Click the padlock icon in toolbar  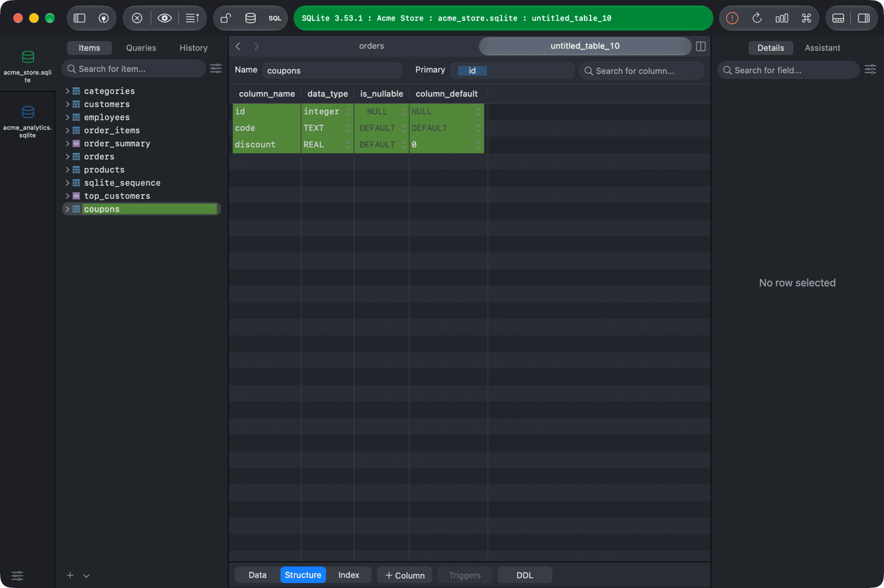coord(225,18)
